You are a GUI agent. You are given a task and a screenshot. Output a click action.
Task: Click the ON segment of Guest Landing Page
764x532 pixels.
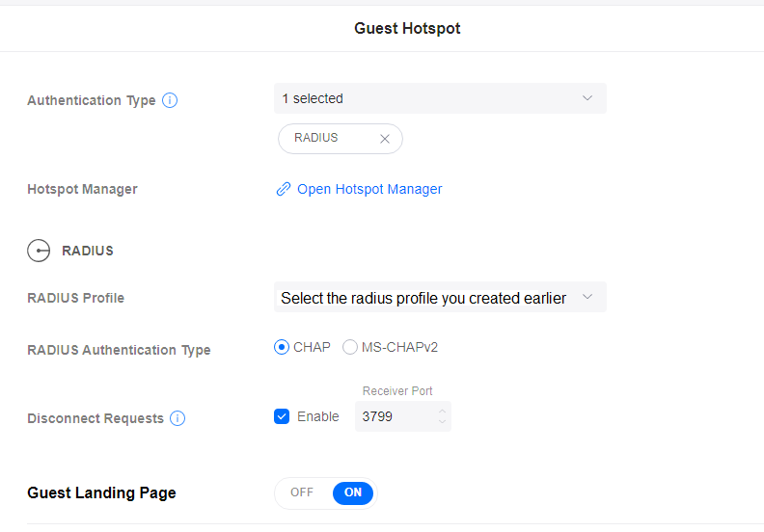click(353, 492)
